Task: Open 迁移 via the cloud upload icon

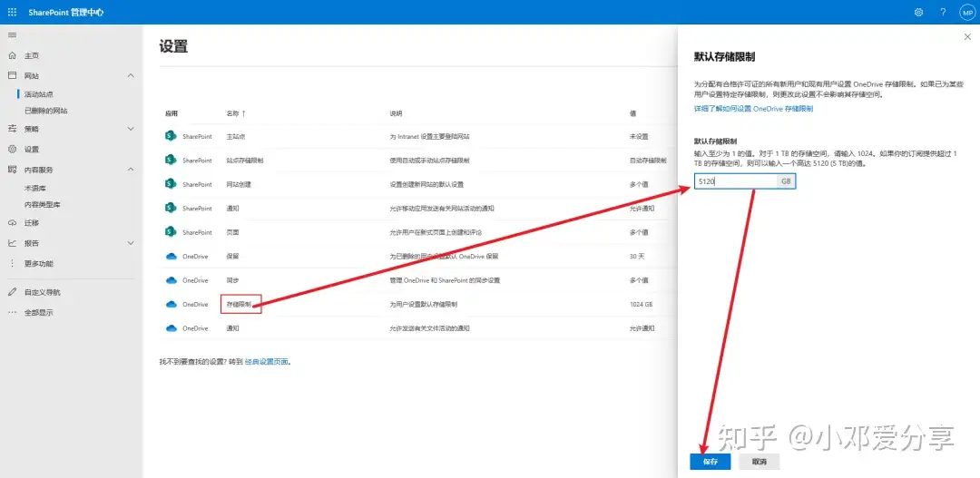Action: coord(12,222)
